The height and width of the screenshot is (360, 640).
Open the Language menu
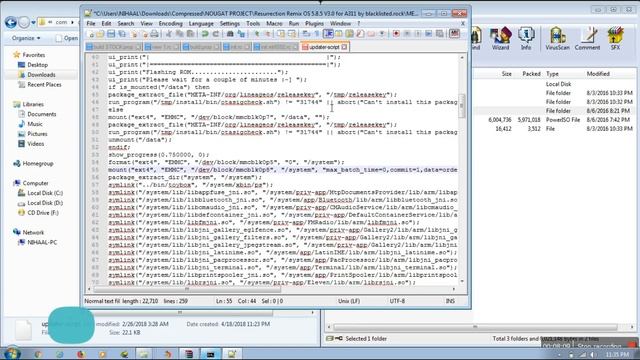201,24
